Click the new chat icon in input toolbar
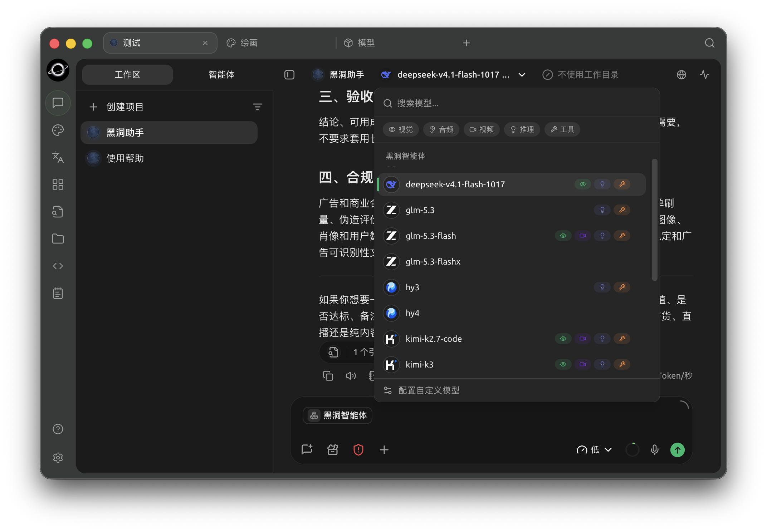This screenshot has width=767, height=532. 307,450
